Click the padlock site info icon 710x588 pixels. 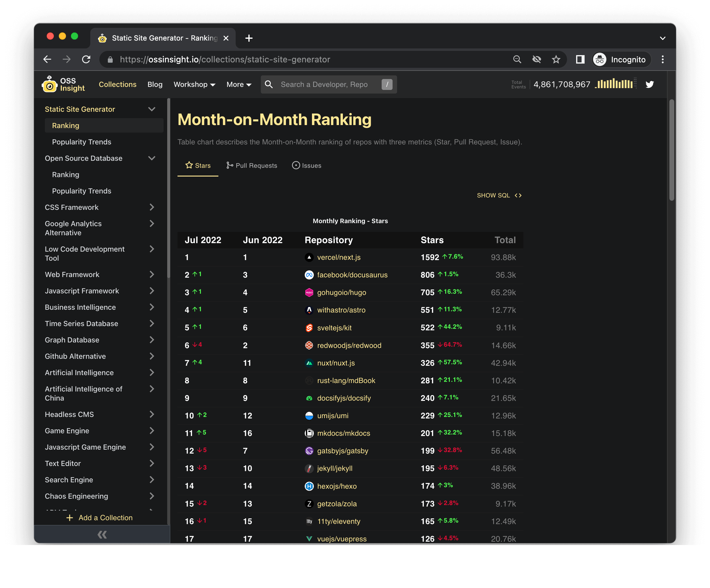pyautogui.click(x=110, y=59)
